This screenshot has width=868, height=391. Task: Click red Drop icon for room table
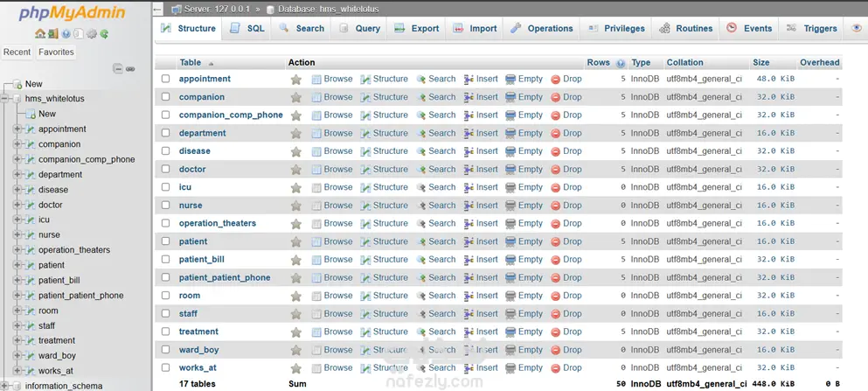coord(556,296)
